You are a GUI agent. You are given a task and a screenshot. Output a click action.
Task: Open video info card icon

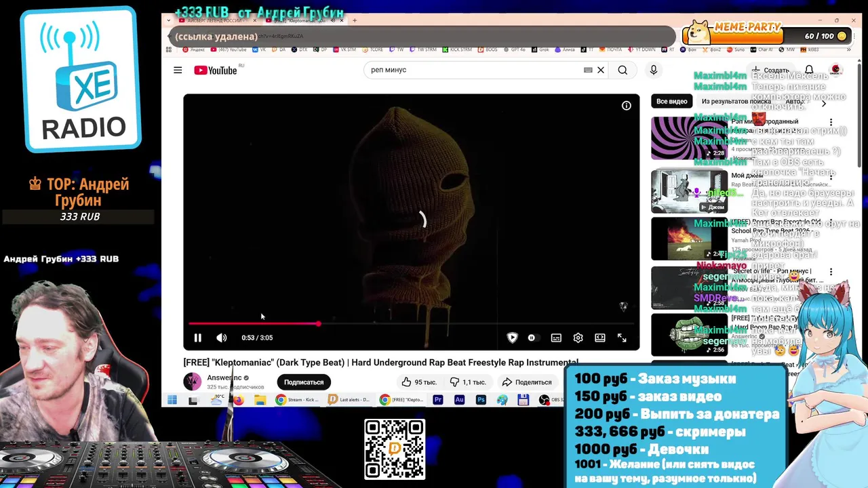pos(627,105)
